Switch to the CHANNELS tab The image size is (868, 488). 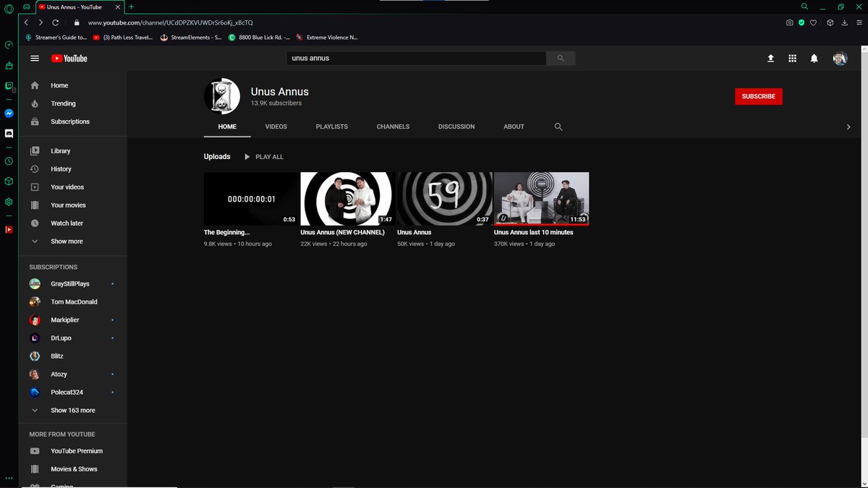point(393,127)
